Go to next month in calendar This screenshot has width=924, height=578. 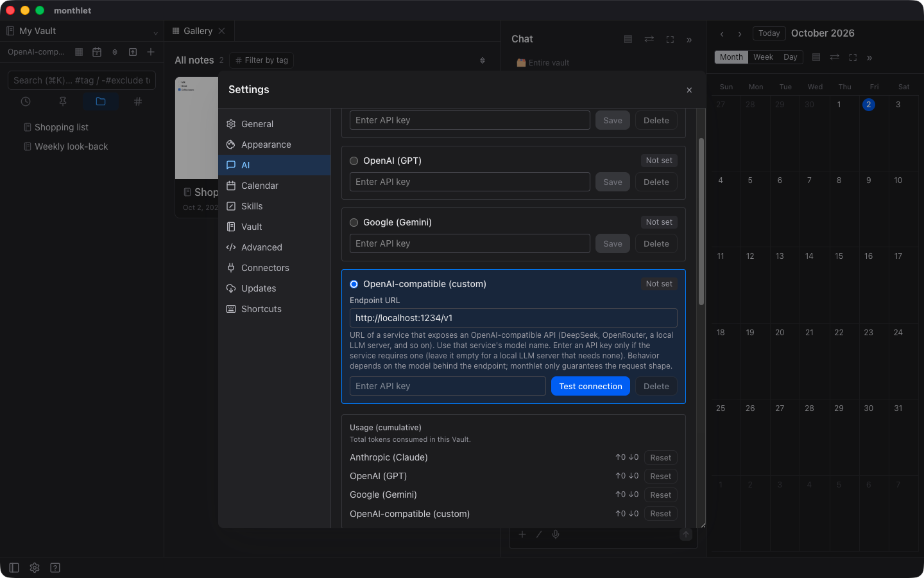[740, 34]
